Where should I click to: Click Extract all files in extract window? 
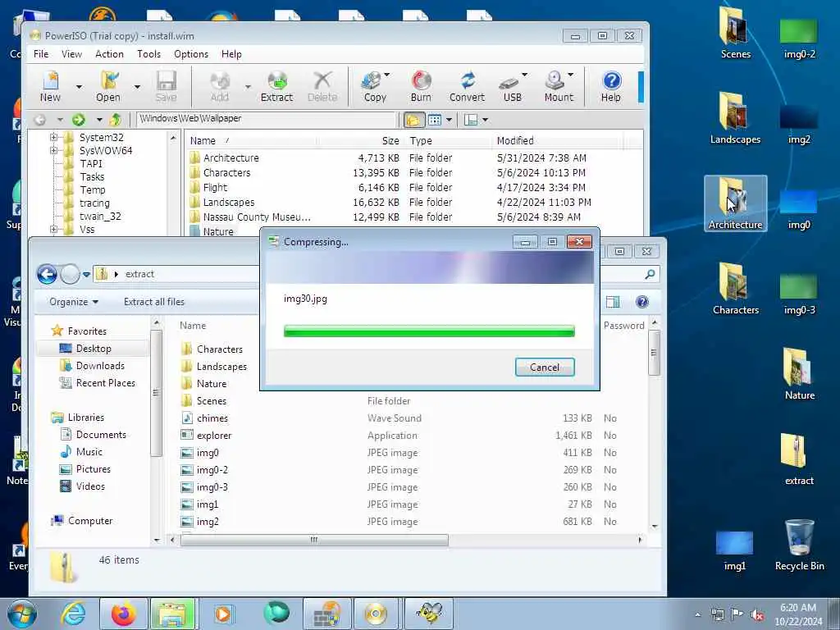click(x=153, y=302)
